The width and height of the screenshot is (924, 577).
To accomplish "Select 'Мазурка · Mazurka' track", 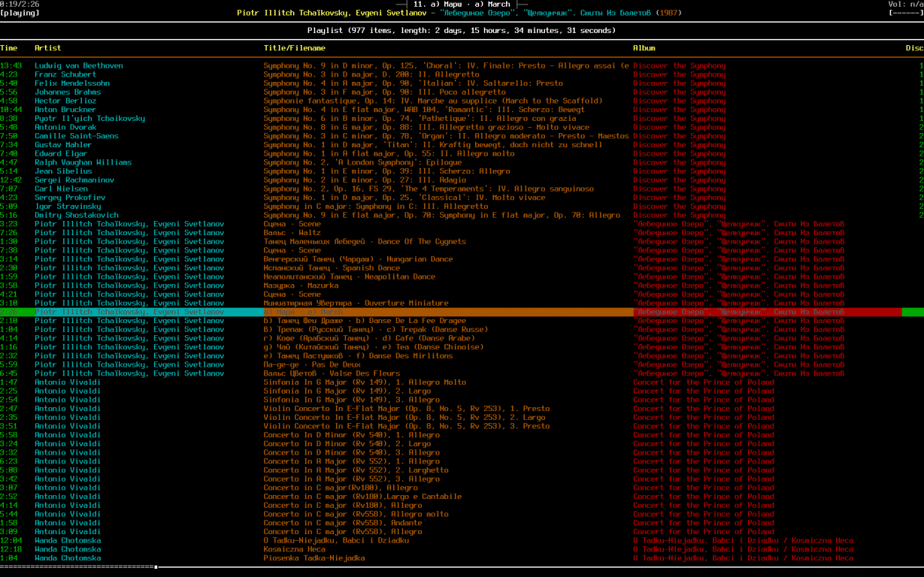I will [x=462, y=285].
